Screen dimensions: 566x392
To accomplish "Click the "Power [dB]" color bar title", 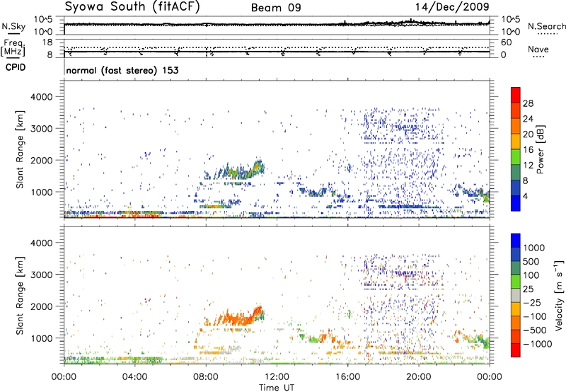I will (x=540, y=149).
